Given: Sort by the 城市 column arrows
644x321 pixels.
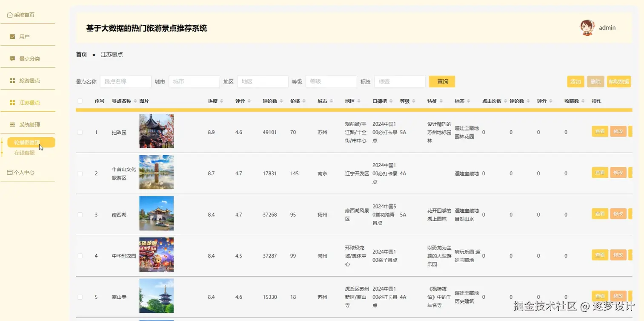Looking at the screenshot, I should pyautogui.click(x=331, y=101).
